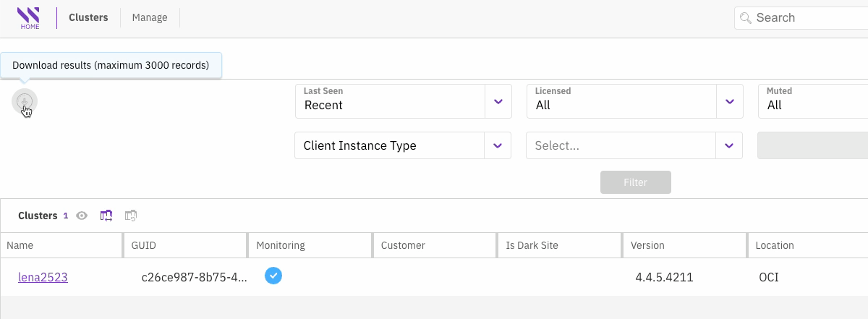Click the Is Dark Site column header

tap(532, 245)
